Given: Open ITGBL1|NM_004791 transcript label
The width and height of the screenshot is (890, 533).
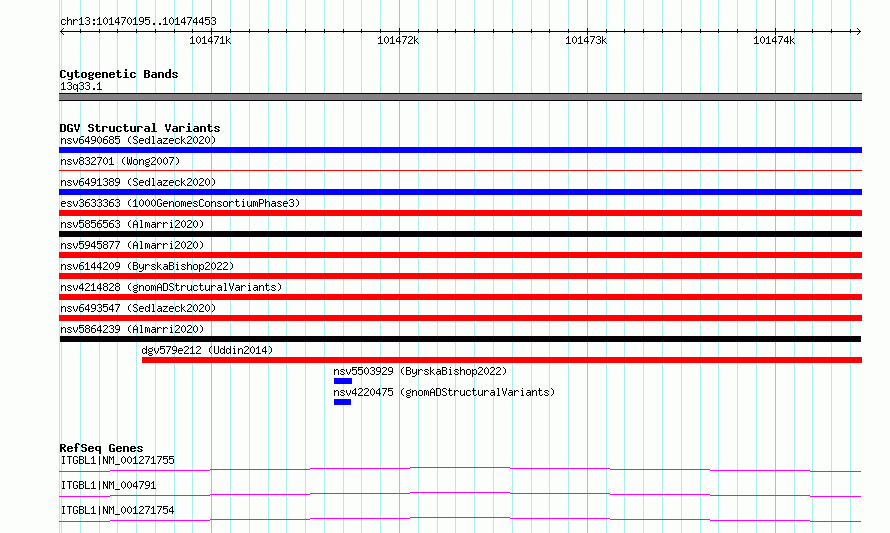Looking at the screenshot, I should point(108,485).
